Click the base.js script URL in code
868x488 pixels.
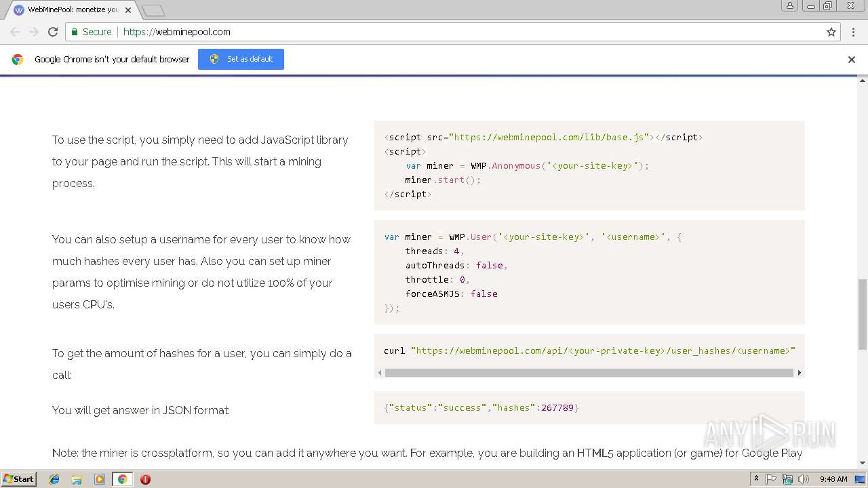coord(550,137)
